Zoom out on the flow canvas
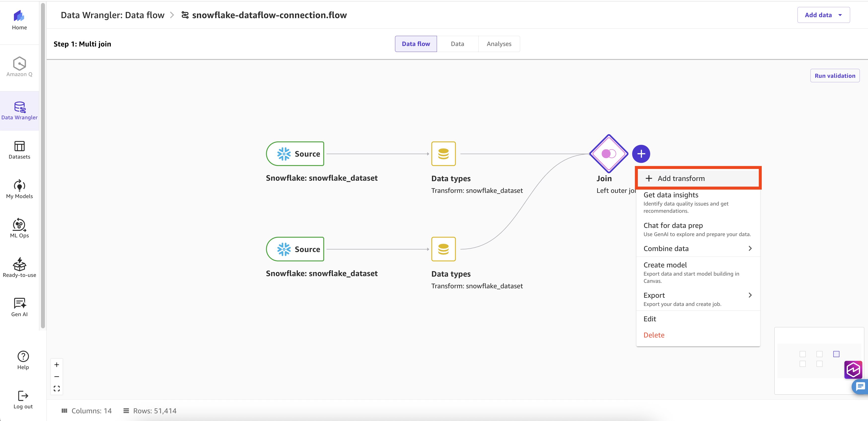Image resolution: width=868 pixels, height=421 pixels. [57, 377]
